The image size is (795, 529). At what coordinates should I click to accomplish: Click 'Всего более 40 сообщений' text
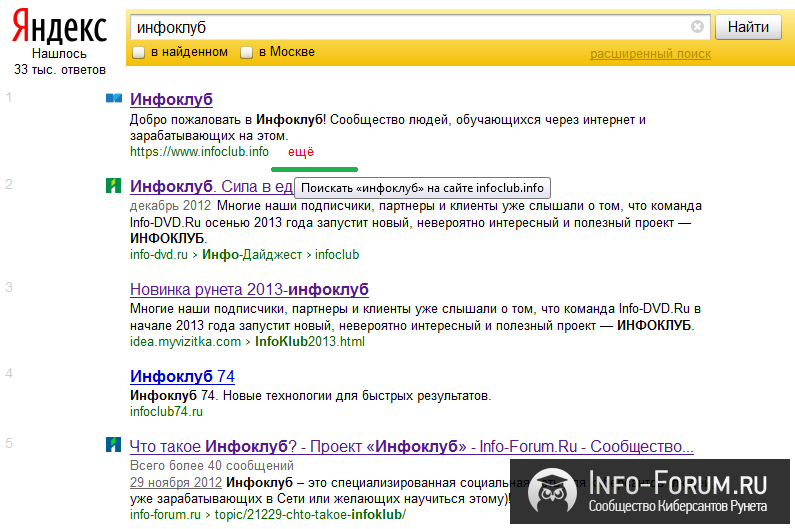(212, 466)
